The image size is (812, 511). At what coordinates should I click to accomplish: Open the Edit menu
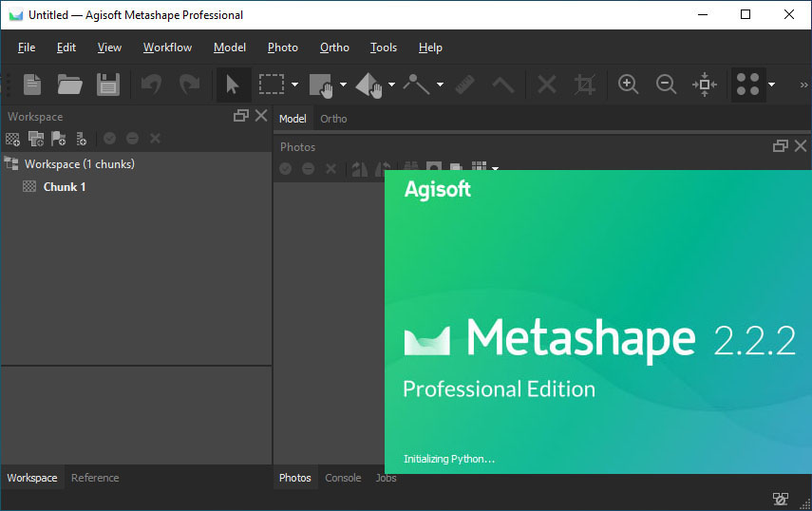pos(66,47)
